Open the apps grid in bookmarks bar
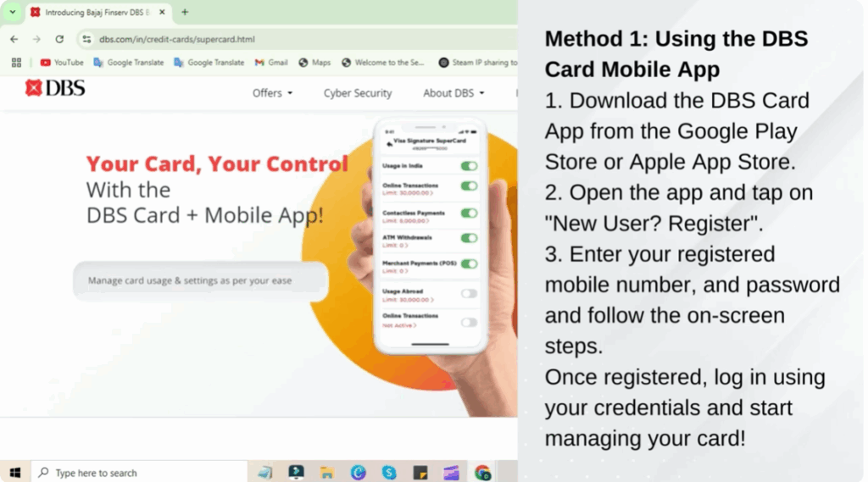Screen dimensions: 868x482 tap(17, 63)
